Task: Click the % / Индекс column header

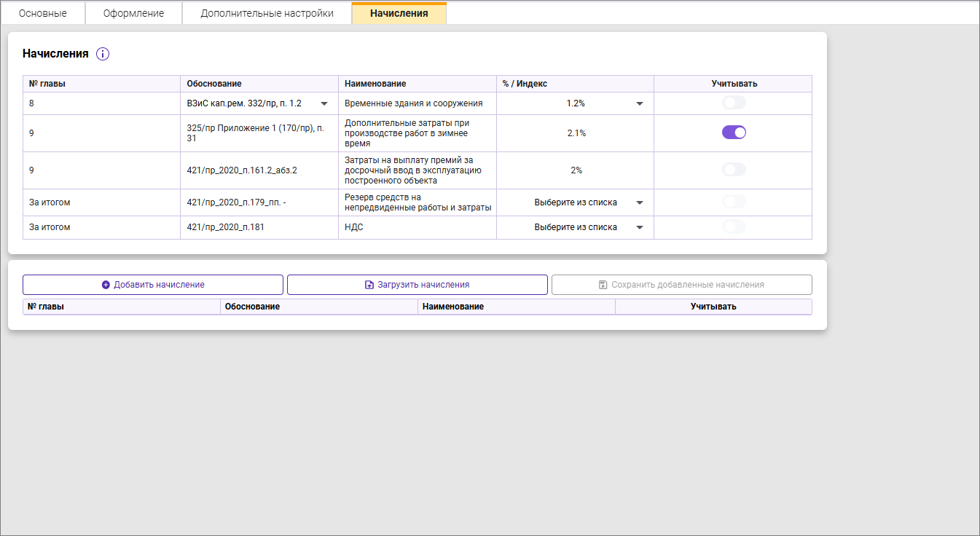Action: (525, 84)
